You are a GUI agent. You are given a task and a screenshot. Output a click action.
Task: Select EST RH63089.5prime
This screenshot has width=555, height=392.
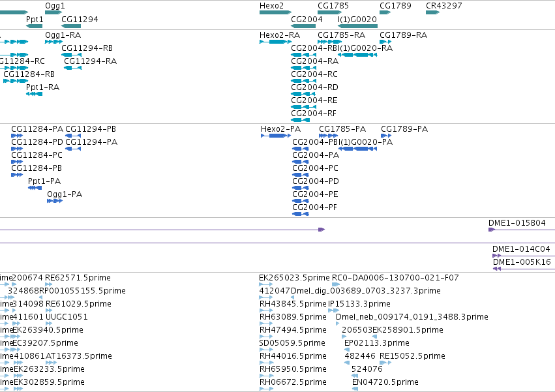click(267, 324)
